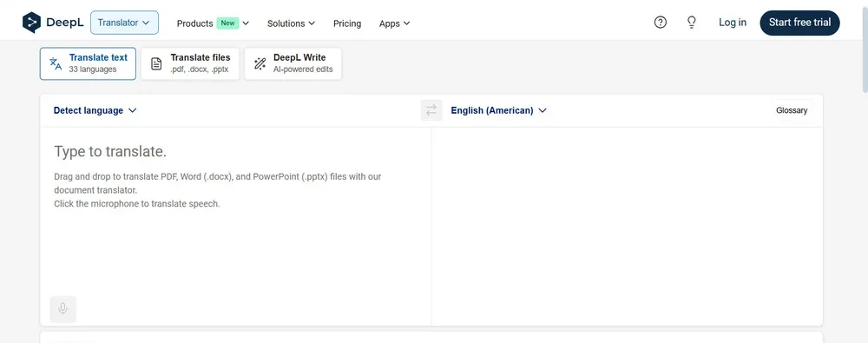Click the Type to translate text field
Viewport: 868px width, 343px height.
click(235, 210)
